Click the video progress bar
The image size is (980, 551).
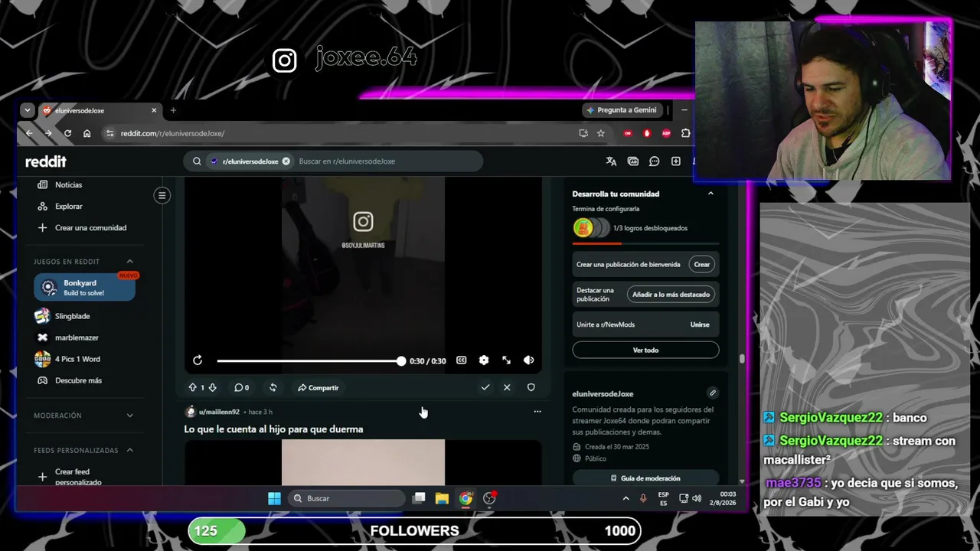pos(309,360)
